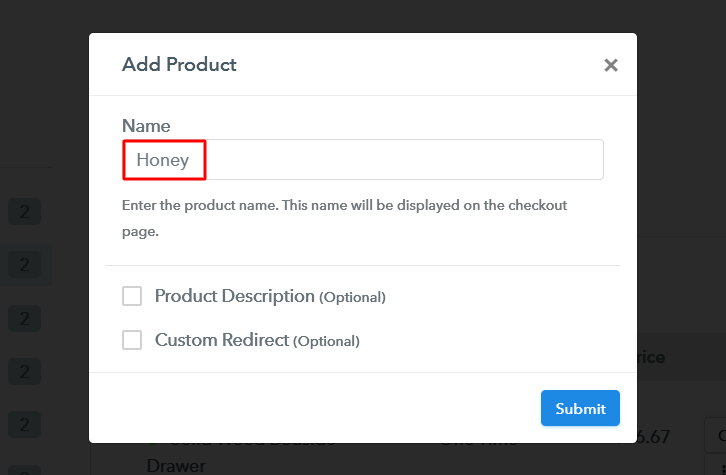Click the helper text about checkout page
This screenshot has height=475, width=726.
pos(344,218)
